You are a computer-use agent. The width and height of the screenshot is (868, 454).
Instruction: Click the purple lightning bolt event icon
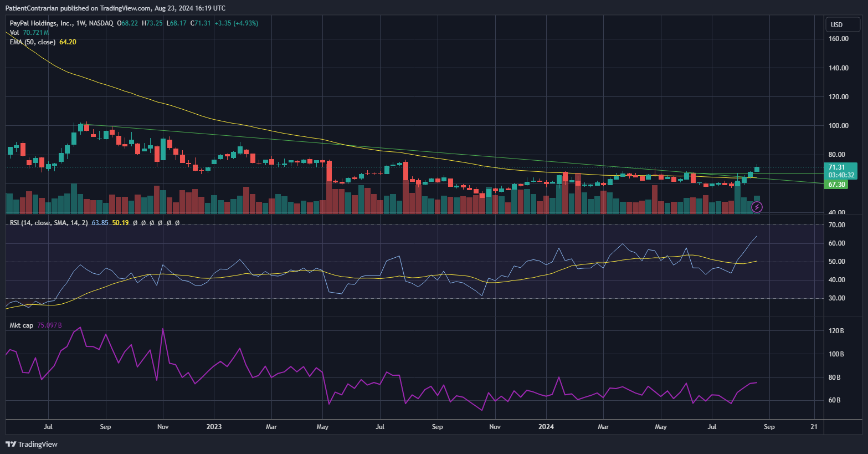(757, 207)
